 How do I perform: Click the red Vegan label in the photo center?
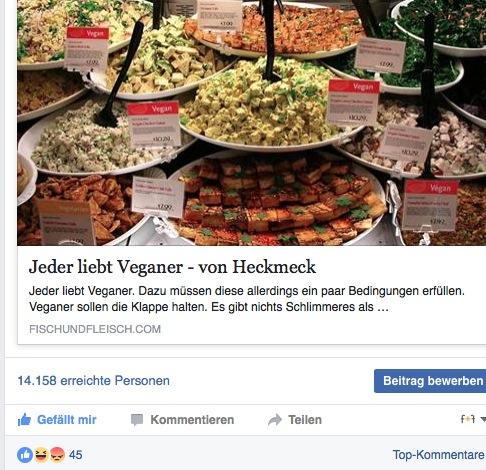pos(153,108)
